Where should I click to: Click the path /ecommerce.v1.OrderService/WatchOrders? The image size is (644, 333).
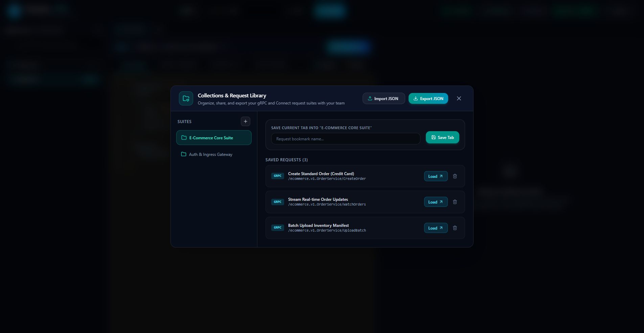pyautogui.click(x=327, y=204)
